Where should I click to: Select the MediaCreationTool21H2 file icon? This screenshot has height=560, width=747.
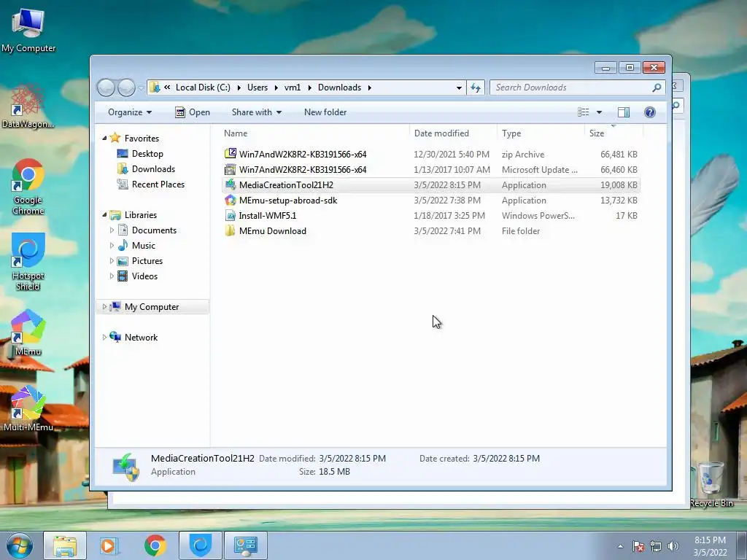230,184
